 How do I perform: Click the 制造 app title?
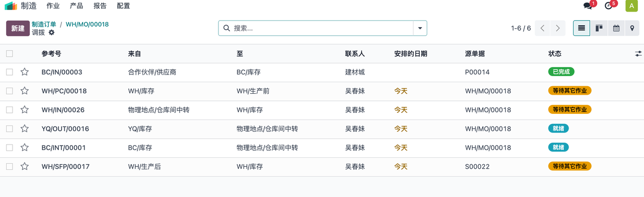tap(29, 6)
